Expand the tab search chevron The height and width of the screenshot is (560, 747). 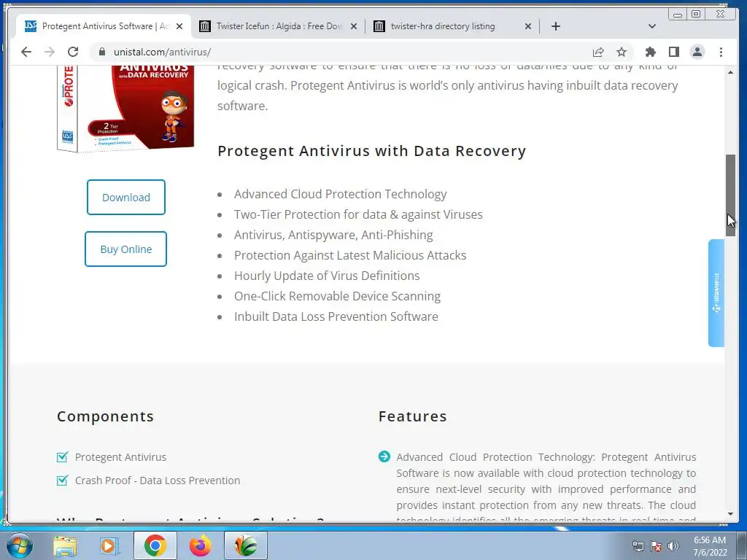652,26
